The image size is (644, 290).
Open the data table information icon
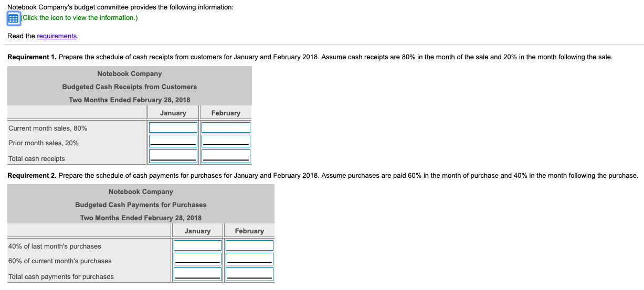[x=13, y=18]
